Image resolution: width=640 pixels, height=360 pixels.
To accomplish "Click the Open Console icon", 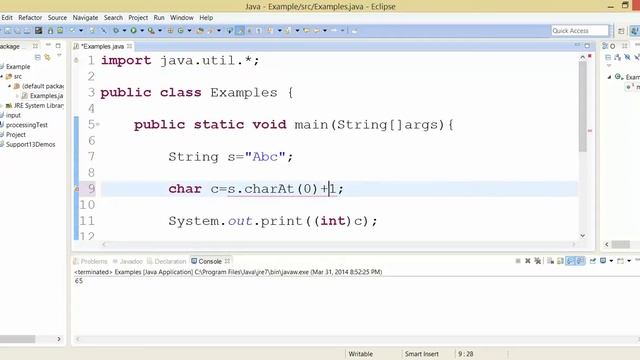I will coord(620,261).
